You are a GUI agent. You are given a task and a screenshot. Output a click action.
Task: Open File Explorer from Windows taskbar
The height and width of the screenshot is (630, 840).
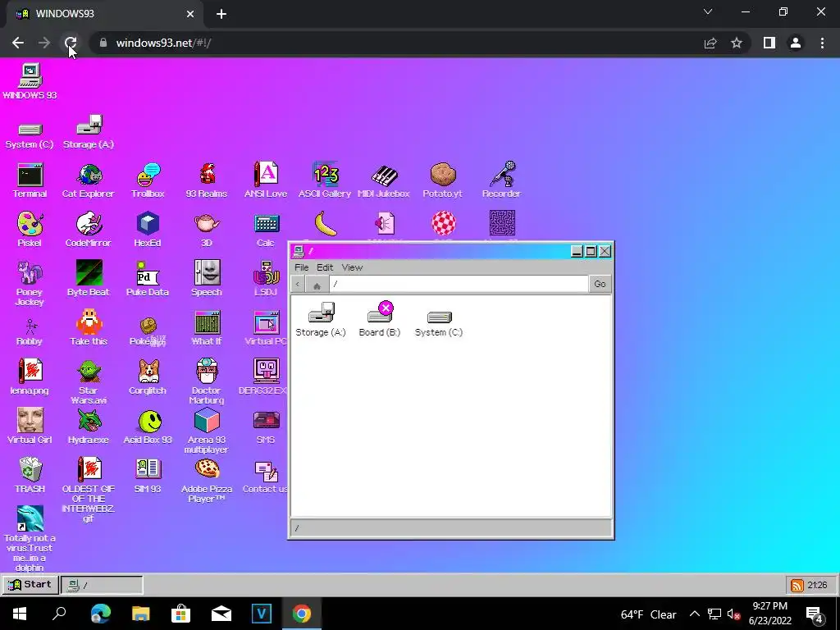pos(140,614)
